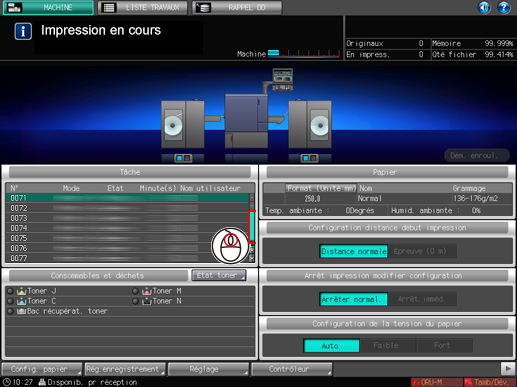Open the Contrôleur menu
The height and width of the screenshot is (387, 517).
pos(292,369)
